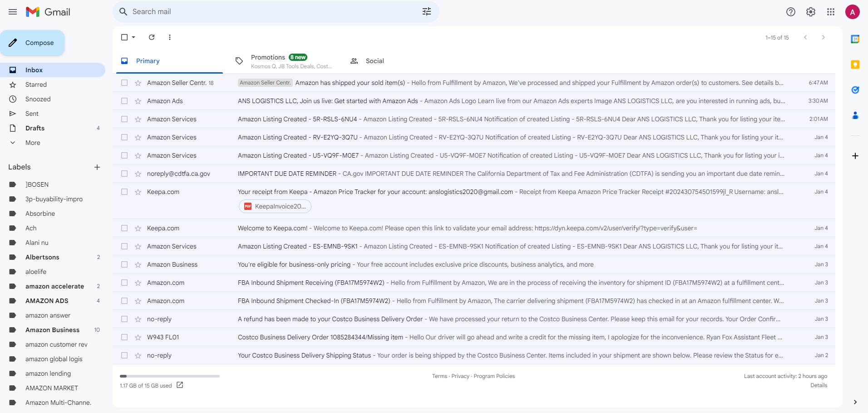Open Google Calendar side panel
The width and height of the screenshot is (868, 413).
855,39
